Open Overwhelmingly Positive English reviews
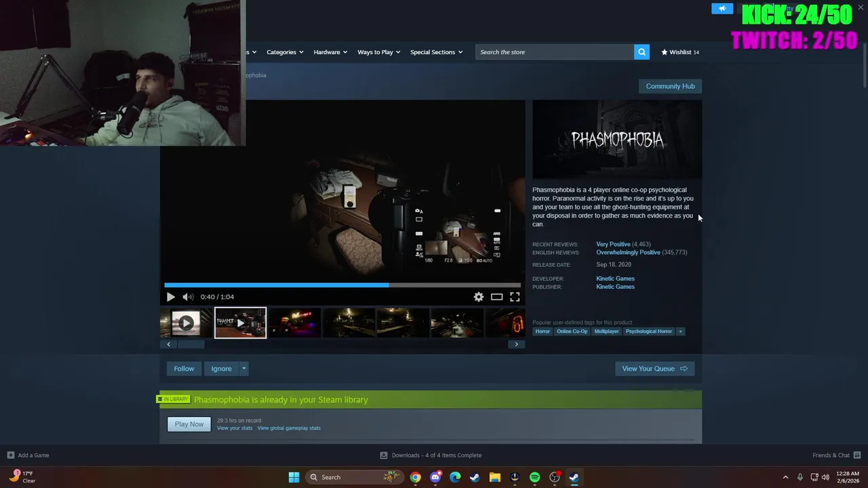Viewport: 868px width, 488px height. (628, 252)
